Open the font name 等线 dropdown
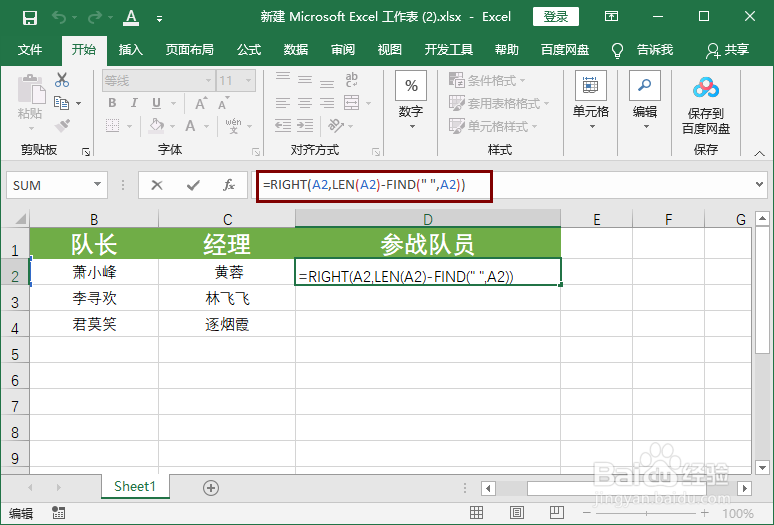 click(209, 80)
